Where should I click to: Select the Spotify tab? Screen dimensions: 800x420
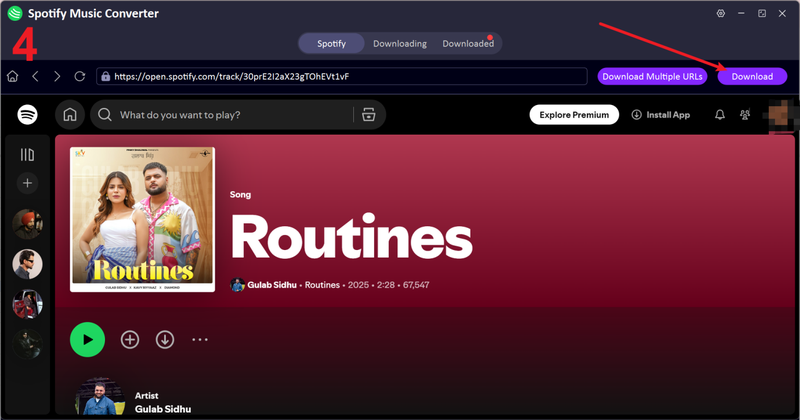(332, 44)
